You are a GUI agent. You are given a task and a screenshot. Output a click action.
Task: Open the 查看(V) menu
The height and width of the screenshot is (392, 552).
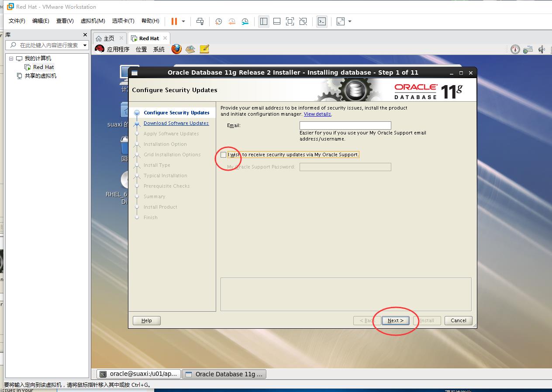[x=65, y=21]
